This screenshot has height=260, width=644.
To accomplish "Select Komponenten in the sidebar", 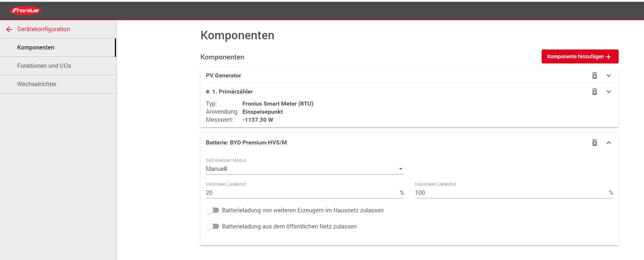I will pos(36,47).
